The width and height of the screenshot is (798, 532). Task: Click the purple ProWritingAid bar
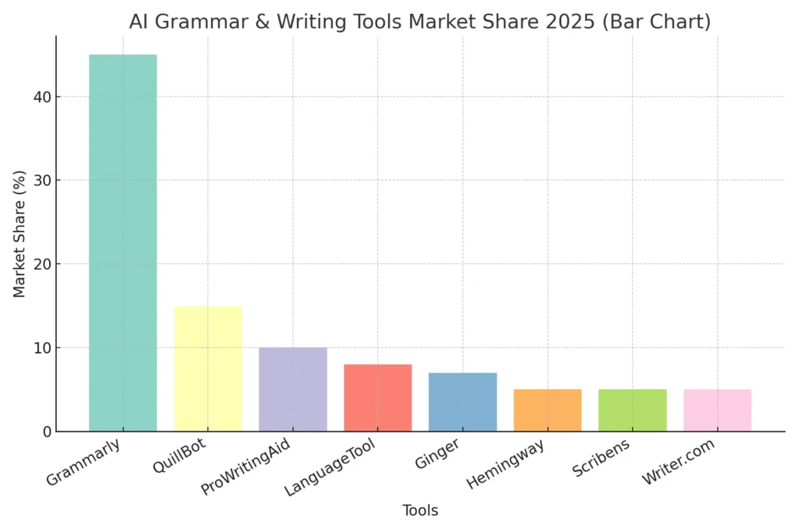tap(293, 389)
